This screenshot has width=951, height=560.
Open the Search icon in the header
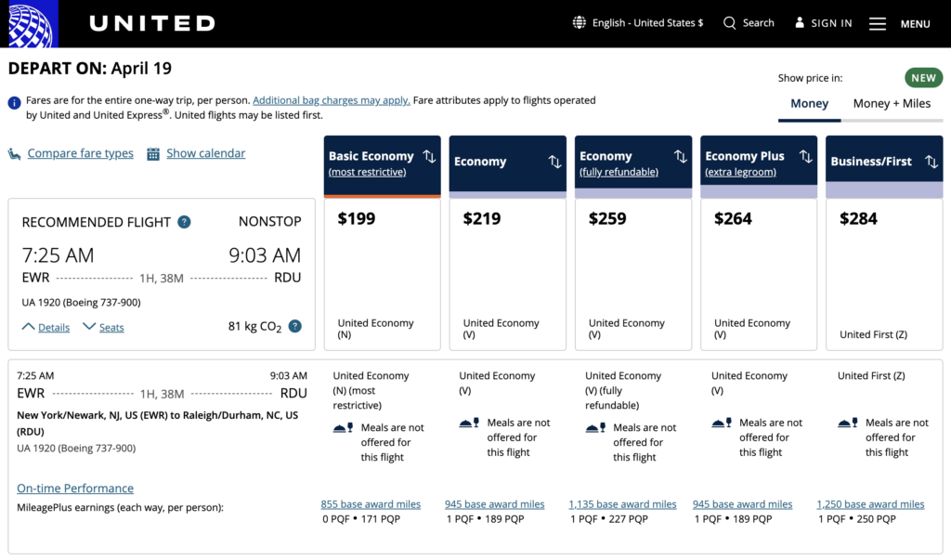[x=730, y=22]
